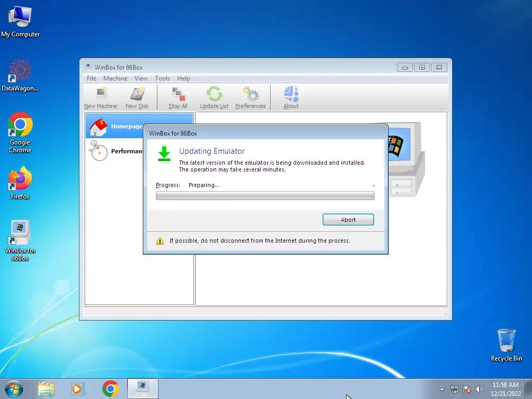Click the Preparing... progress status text
The width and height of the screenshot is (532, 399).
pyautogui.click(x=204, y=185)
